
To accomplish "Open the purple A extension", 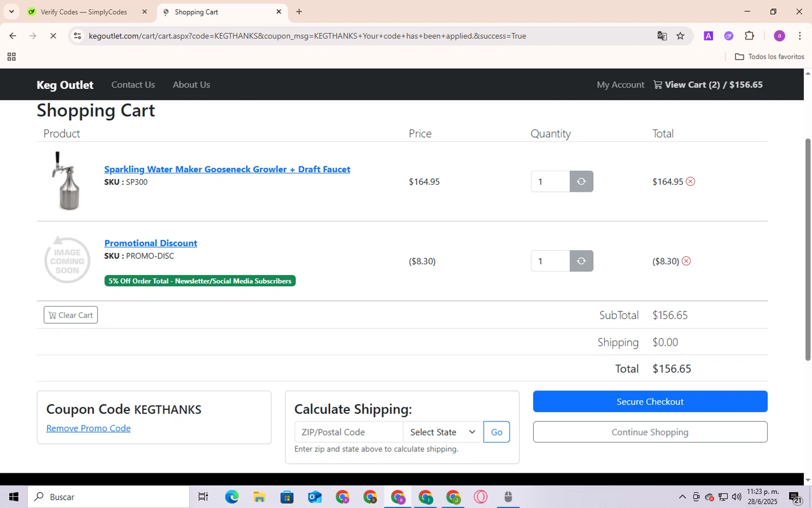I will coord(708,36).
